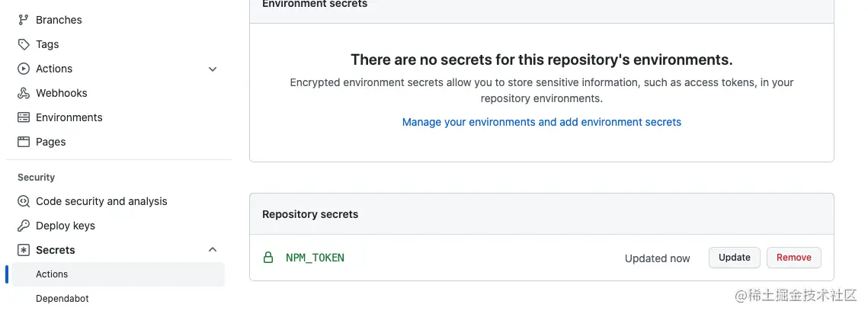The image size is (868, 314).
Task: Click the Code security shield-search icon
Action: [24, 201]
